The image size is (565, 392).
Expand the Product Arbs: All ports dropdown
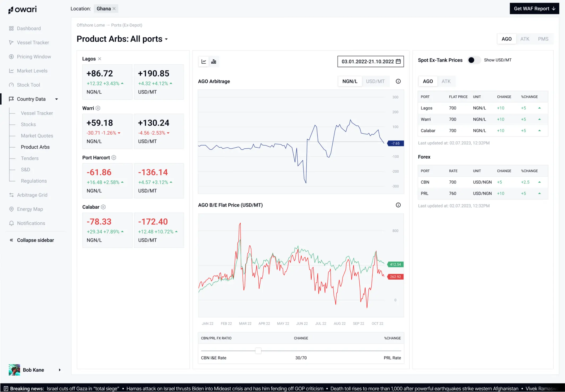[166, 39]
